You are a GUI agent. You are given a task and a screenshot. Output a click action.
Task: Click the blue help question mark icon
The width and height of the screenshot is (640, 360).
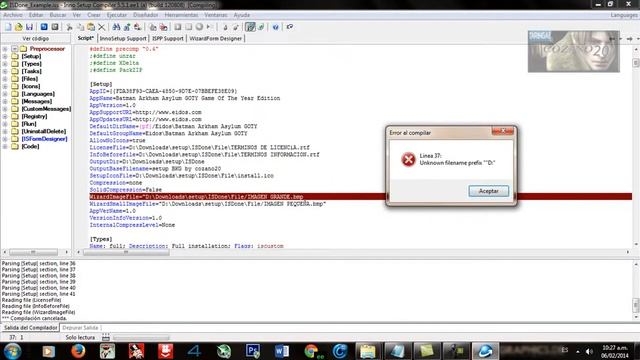tap(276, 27)
